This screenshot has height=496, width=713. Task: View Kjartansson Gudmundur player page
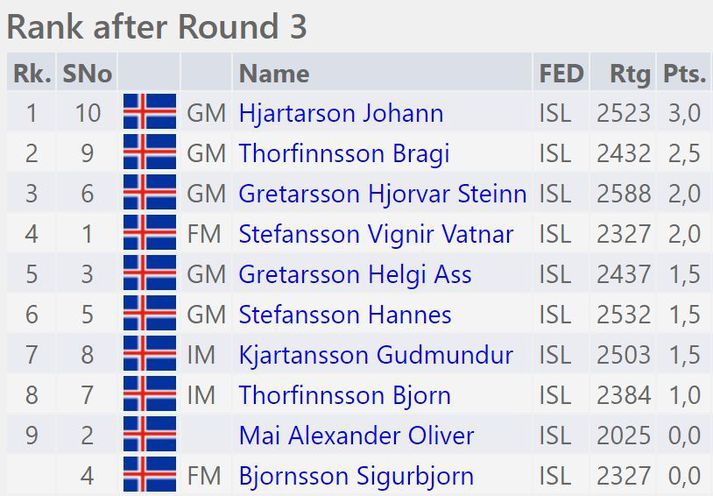(x=376, y=355)
